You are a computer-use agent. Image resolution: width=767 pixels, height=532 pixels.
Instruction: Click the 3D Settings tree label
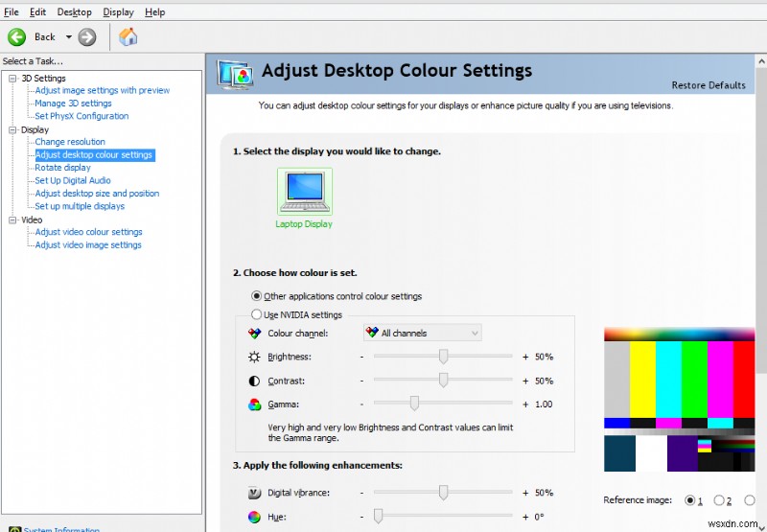tap(43, 79)
